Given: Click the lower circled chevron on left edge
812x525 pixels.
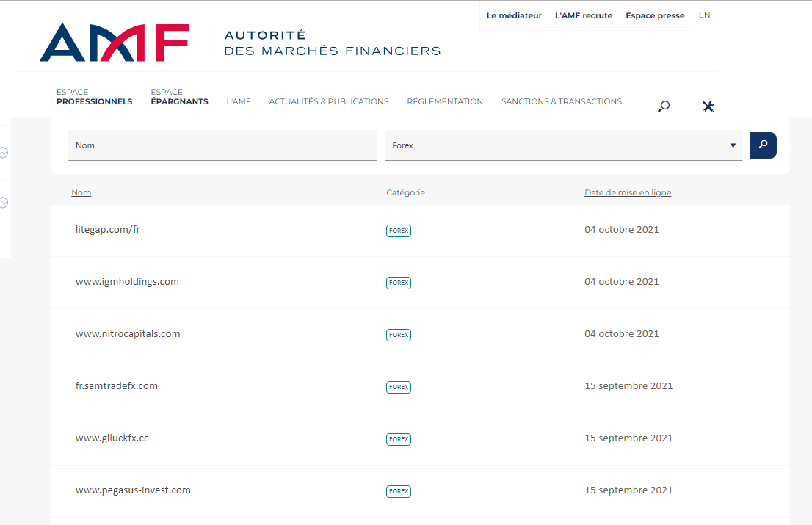Looking at the screenshot, I should (4, 203).
